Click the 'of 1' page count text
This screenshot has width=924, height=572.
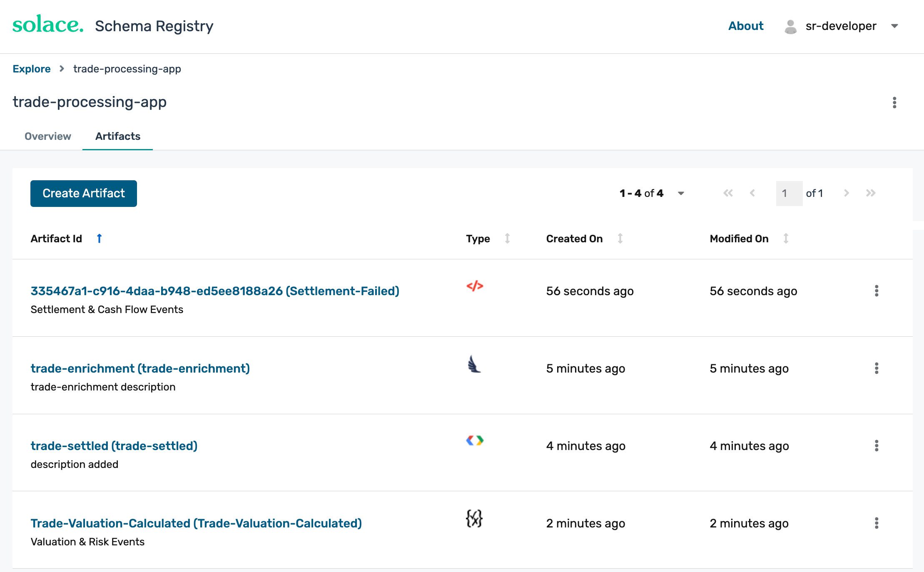point(814,193)
